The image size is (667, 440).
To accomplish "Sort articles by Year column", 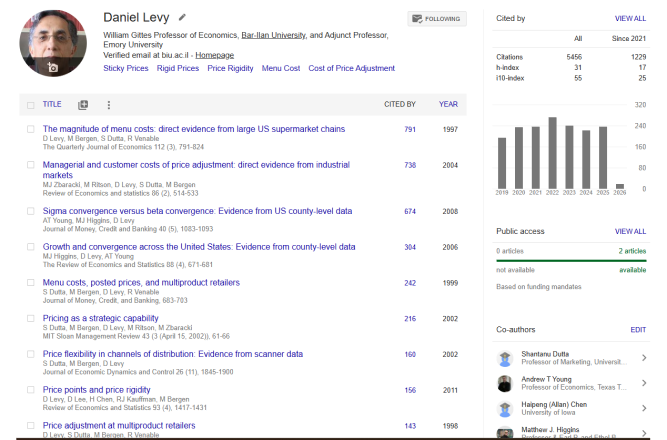I will pos(447,104).
